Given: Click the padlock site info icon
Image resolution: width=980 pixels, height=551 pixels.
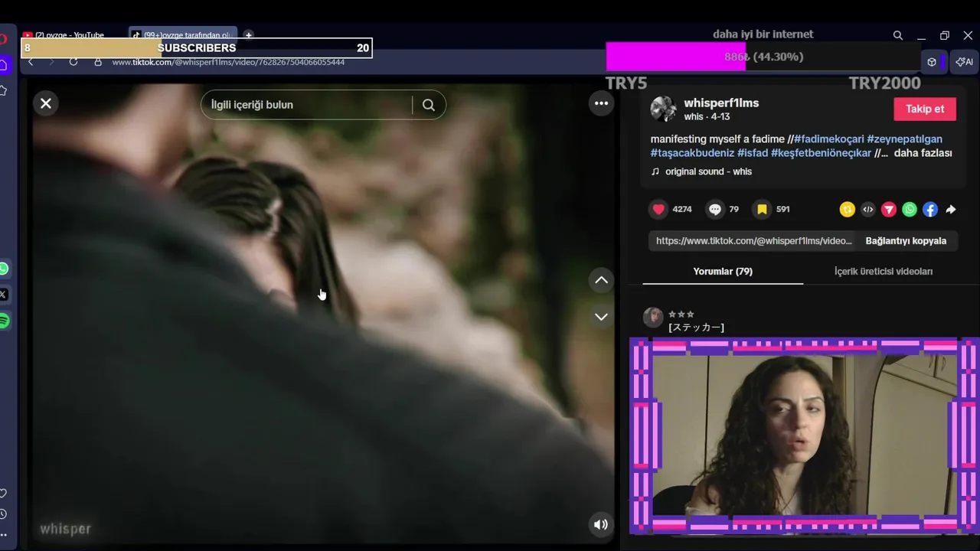Looking at the screenshot, I should point(98,62).
